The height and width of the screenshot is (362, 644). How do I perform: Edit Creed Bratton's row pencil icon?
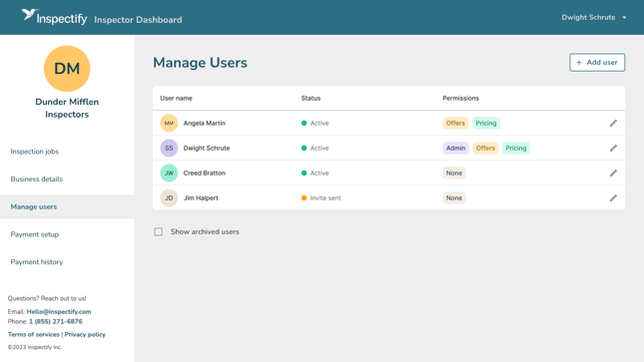(613, 174)
